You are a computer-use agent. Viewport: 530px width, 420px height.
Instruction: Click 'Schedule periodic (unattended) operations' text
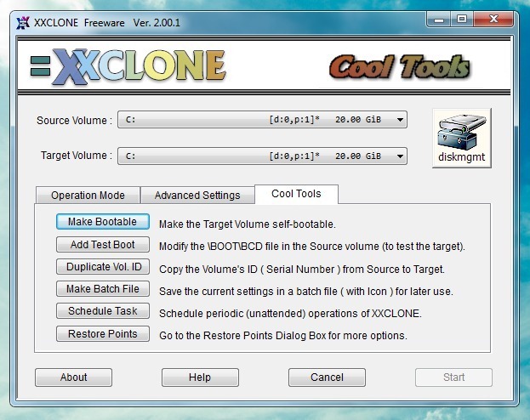290,314
